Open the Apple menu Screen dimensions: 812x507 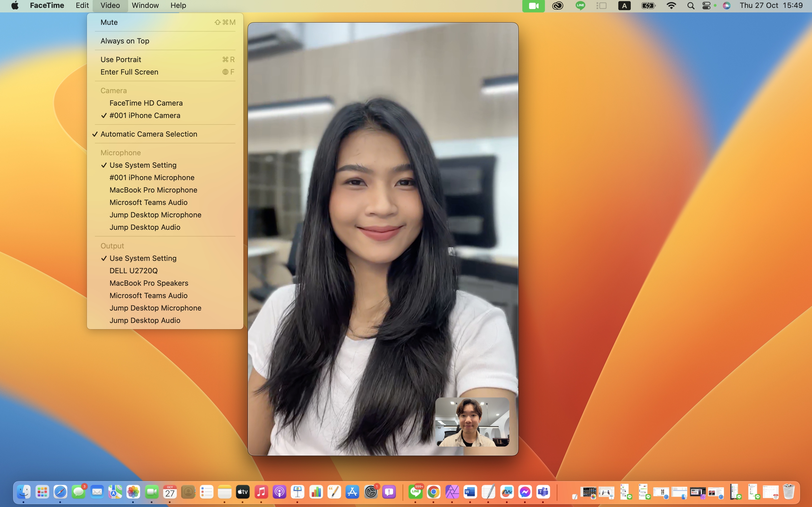pyautogui.click(x=15, y=5)
